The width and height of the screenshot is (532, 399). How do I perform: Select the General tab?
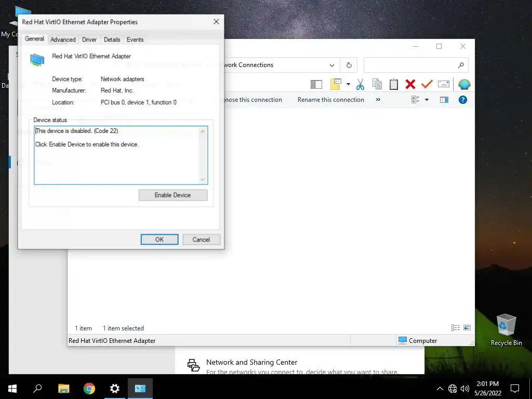[34, 38]
